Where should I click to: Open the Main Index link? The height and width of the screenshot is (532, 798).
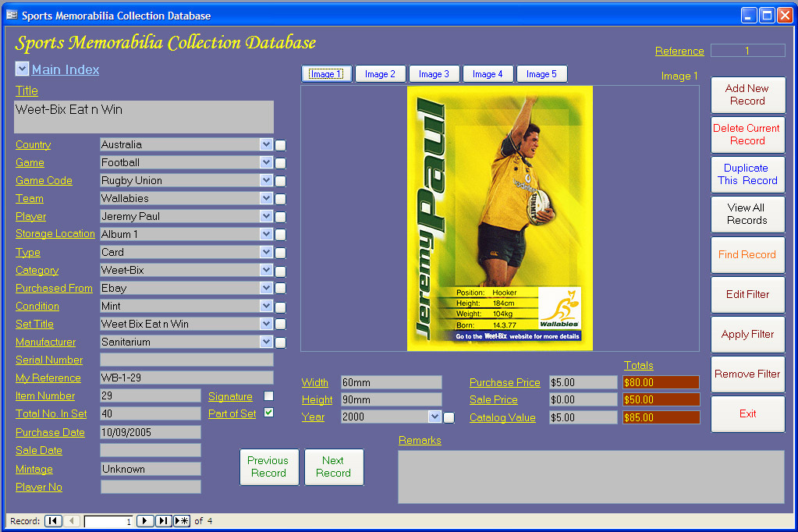tap(66, 69)
